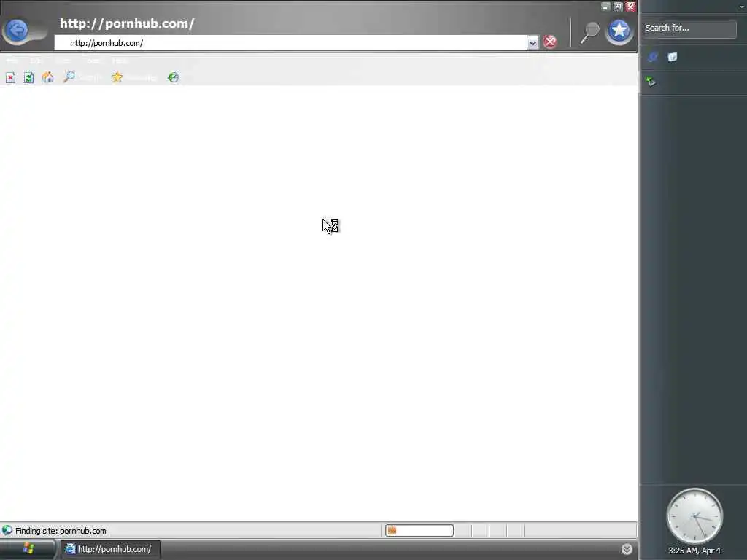Image resolution: width=747 pixels, height=560 pixels.
Task: Minimize the browser window
Action: point(605,7)
